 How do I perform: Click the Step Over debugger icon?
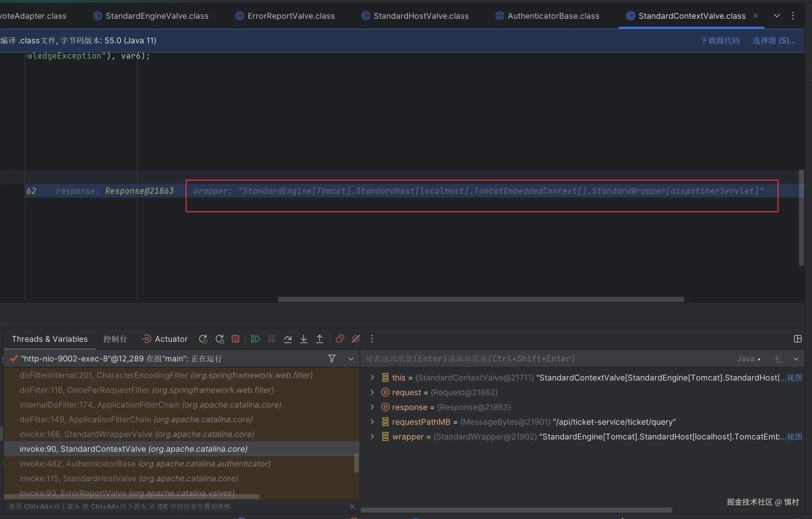coord(288,339)
